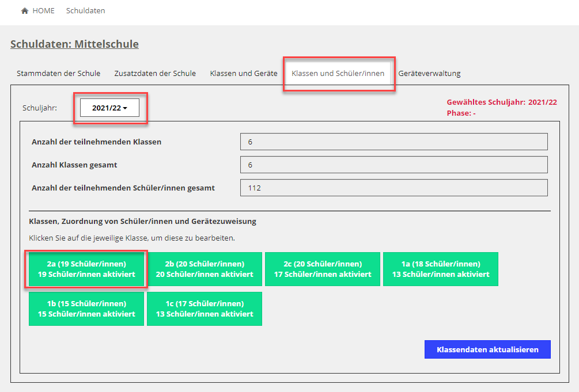Expand the Schuljahr 2021/22 dropdown
This screenshot has height=392, width=579.
coord(109,108)
